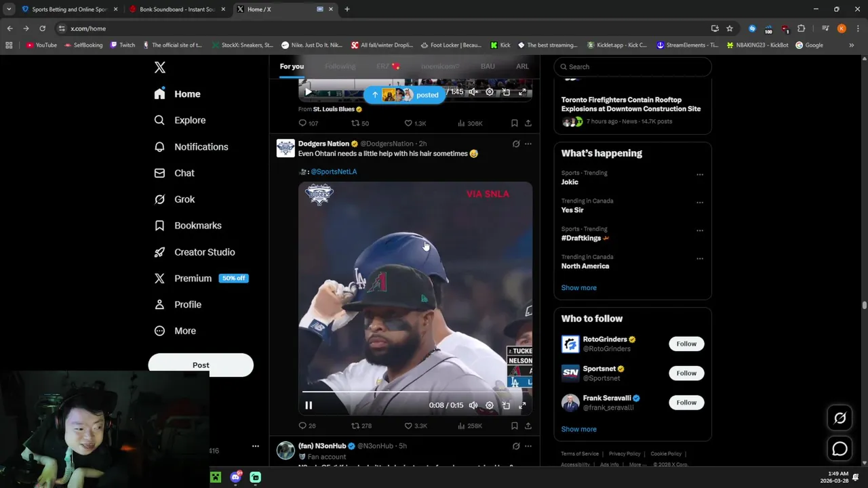Follow Frank Seravalli
Image resolution: width=868 pixels, height=488 pixels.
point(686,403)
